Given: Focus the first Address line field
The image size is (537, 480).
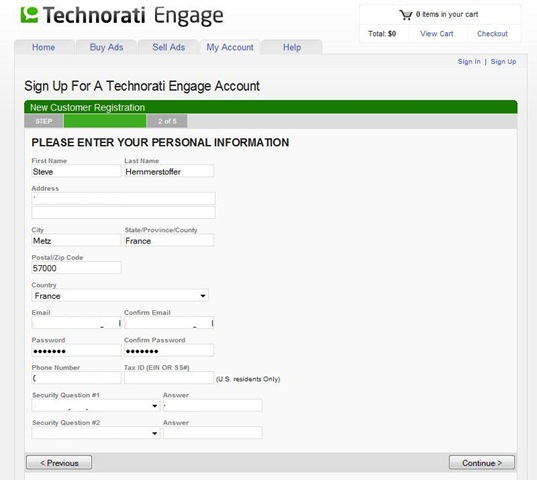Looking at the screenshot, I should coord(123,198).
